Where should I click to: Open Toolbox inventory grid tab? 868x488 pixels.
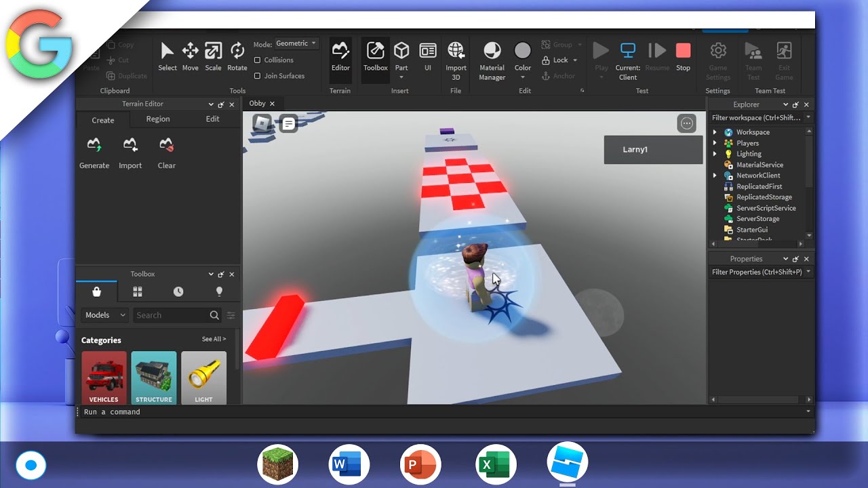coord(138,291)
